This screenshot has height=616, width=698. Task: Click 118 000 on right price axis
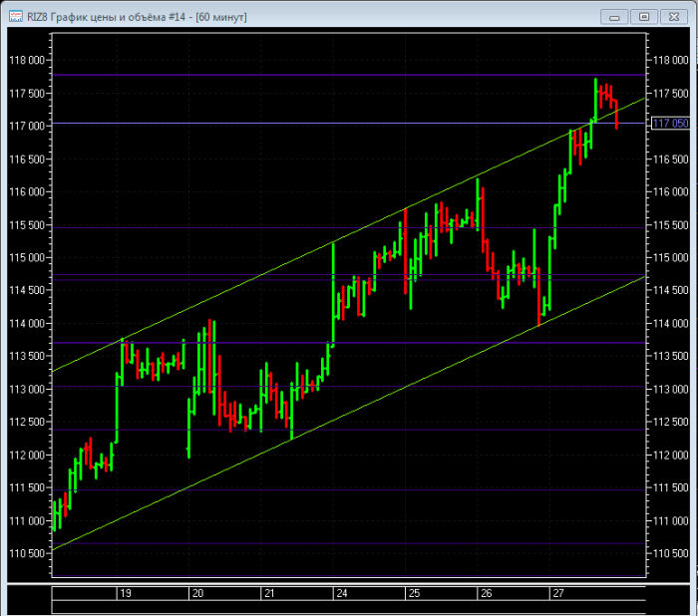point(670,60)
